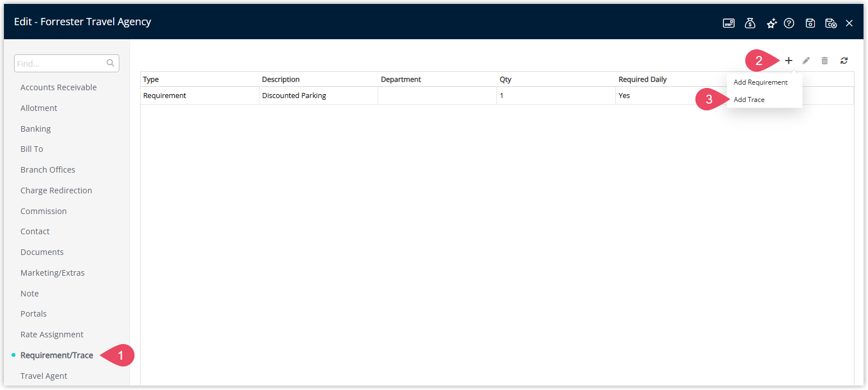Sort by the Required Daily column header
Screen dimensions: 868x390
click(x=642, y=80)
